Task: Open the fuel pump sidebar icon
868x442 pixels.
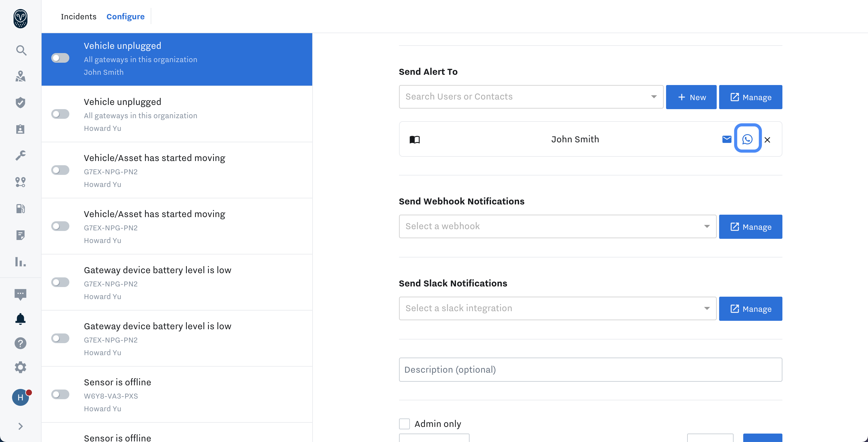Action: tap(20, 209)
